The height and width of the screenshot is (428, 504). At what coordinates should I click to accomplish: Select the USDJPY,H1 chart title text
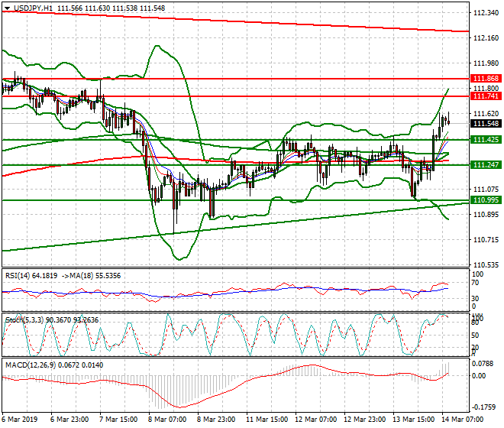click(33, 8)
